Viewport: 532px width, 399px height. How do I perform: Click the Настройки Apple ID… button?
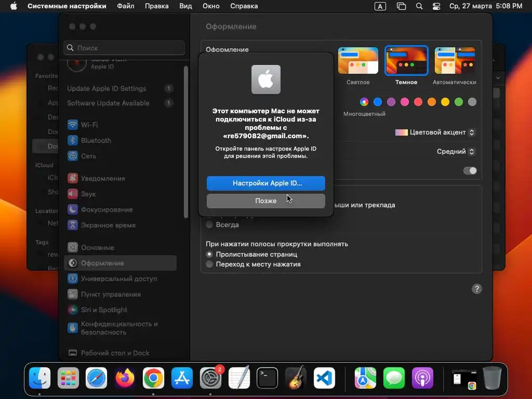pos(265,183)
